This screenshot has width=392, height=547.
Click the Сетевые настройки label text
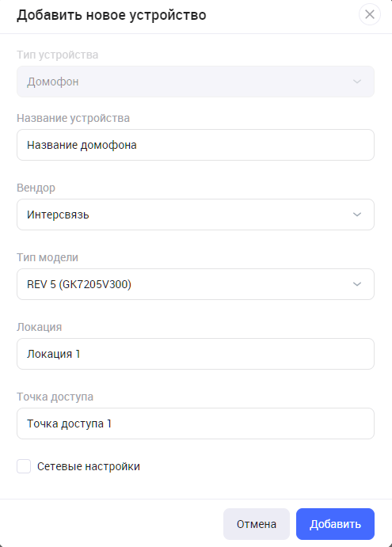(x=89, y=466)
